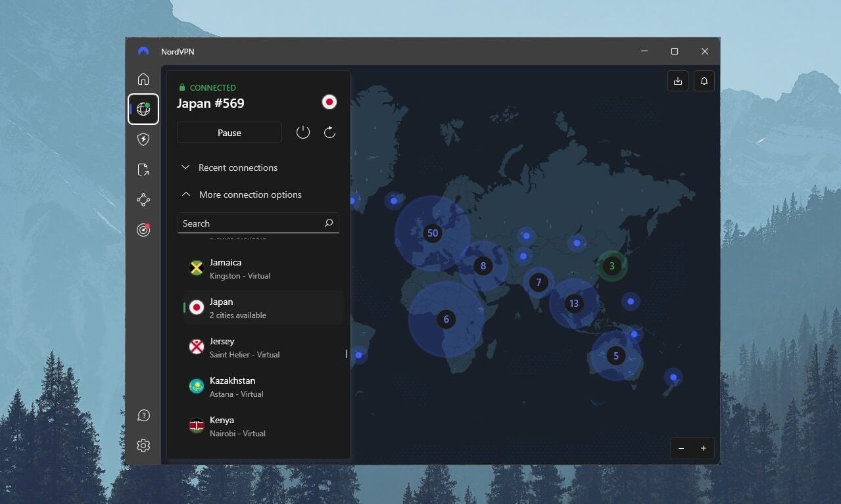
Task: Click the Asia cluster marked 13
Action: [574, 304]
